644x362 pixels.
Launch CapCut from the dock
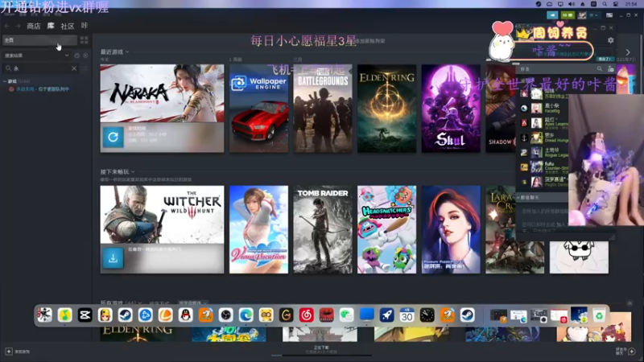(85, 315)
